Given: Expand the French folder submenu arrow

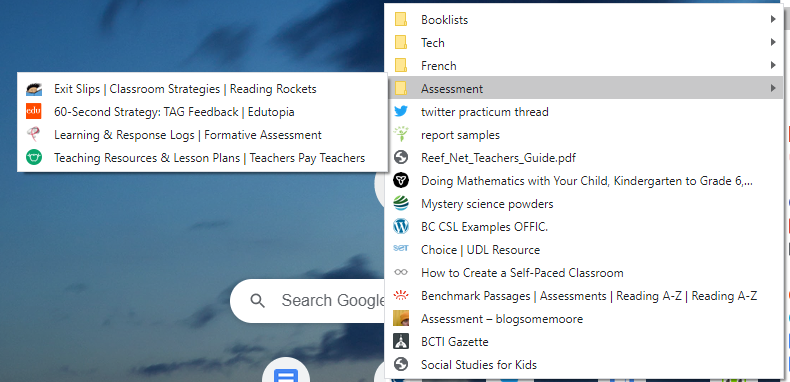Looking at the screenshot, I should pos(773,66).
